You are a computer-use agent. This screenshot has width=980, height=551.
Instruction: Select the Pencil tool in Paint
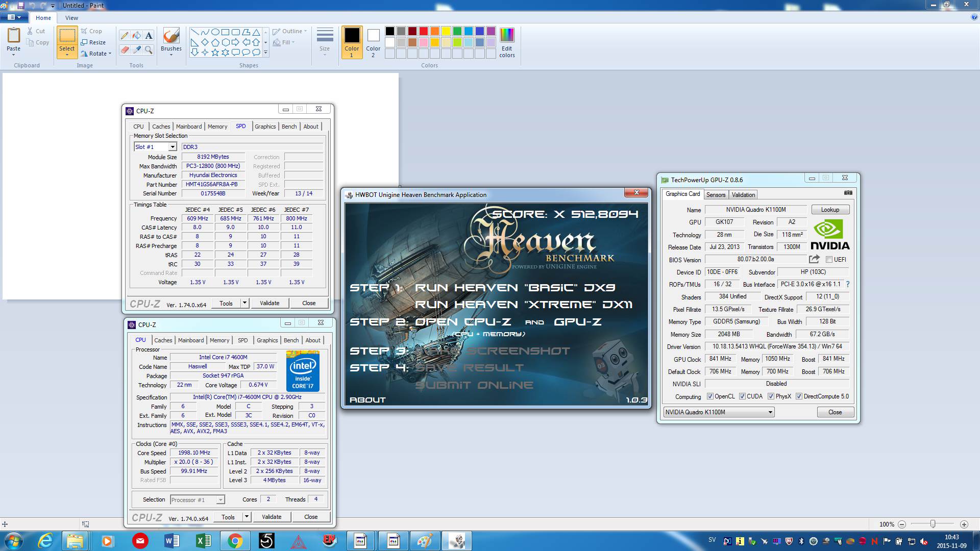tap(125, 35)
